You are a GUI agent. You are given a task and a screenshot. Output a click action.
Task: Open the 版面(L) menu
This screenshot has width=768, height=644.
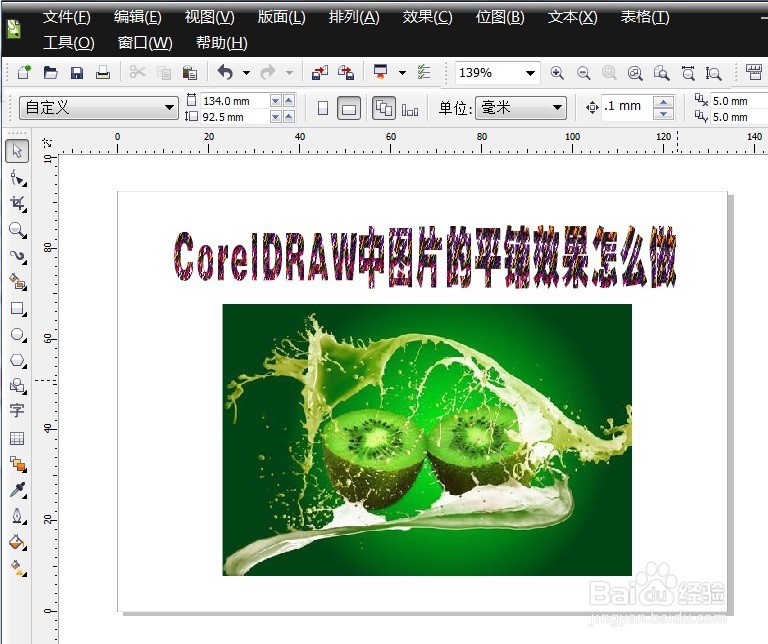(x=282, y=17)
